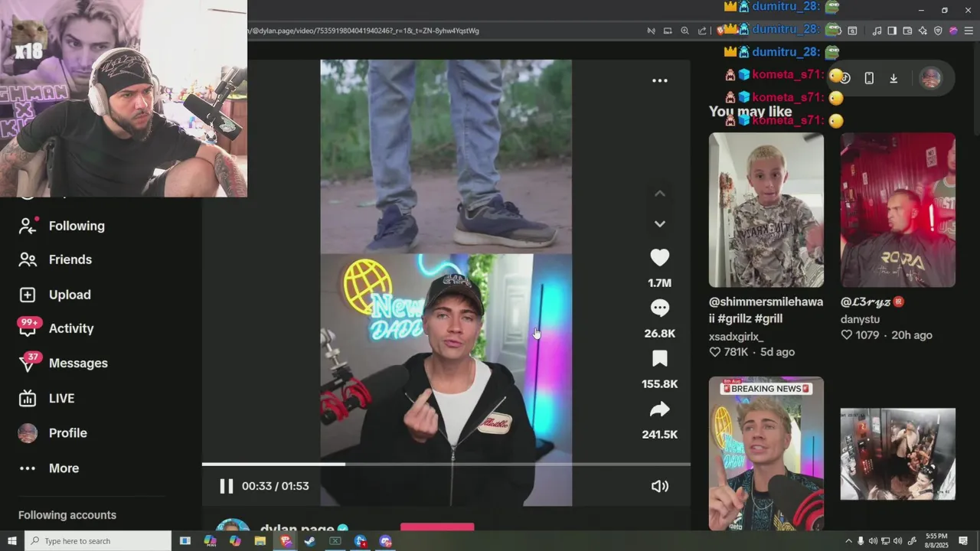Viewport: 980px width, 551px height.
Task: Click the taskbar search box
Action: tap(98, 541)
